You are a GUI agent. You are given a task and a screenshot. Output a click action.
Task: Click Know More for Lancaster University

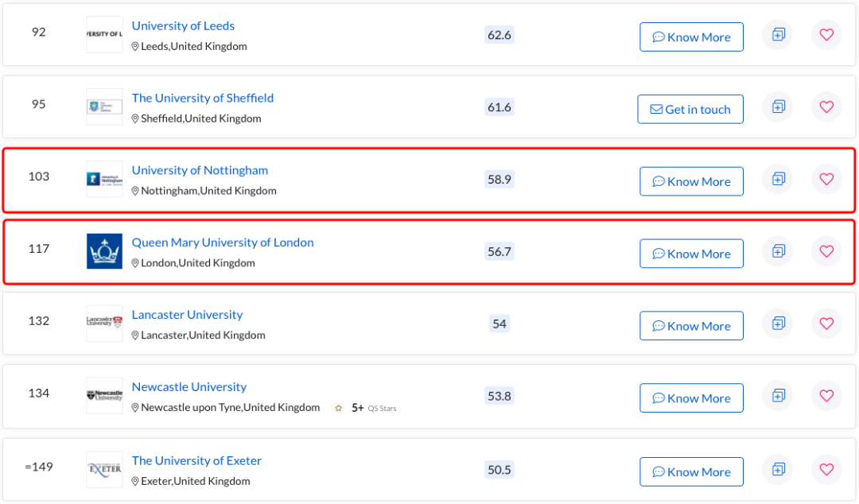(x=691, y=326)
